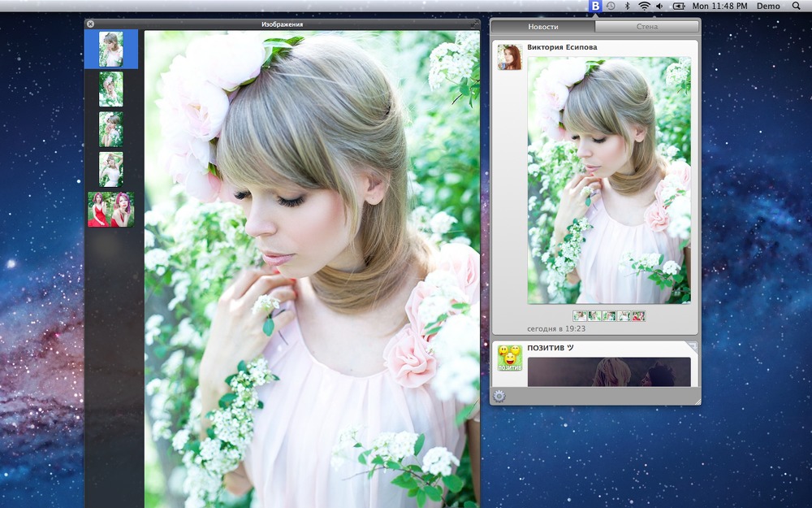Click the large photo in the Изображения viewer
This screenshot has width=812, height=508.
pyautogui.click(x=312, y=269)
